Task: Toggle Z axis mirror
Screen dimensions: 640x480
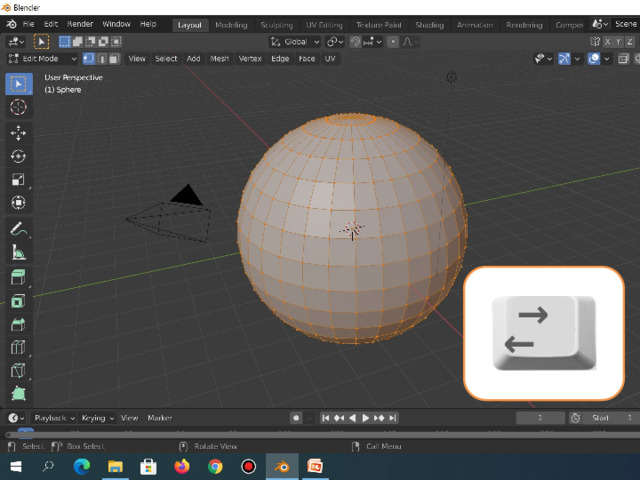Action: 630,42
